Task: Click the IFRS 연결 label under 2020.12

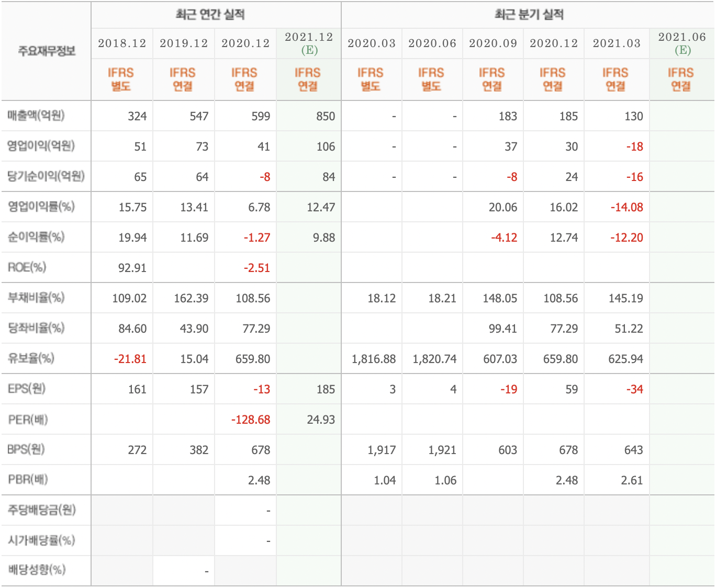Action: [246, 78]
